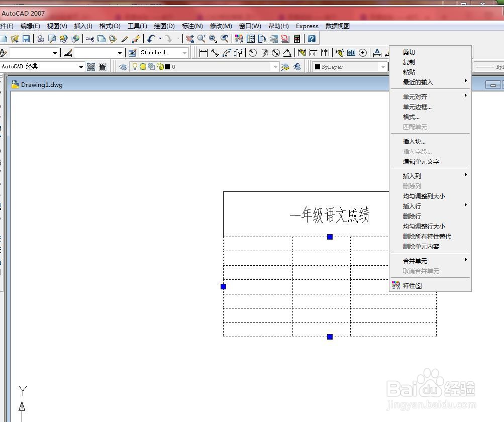504x422 pixels.
Task: Open the Express menu
Action: [x=307, y=26]
